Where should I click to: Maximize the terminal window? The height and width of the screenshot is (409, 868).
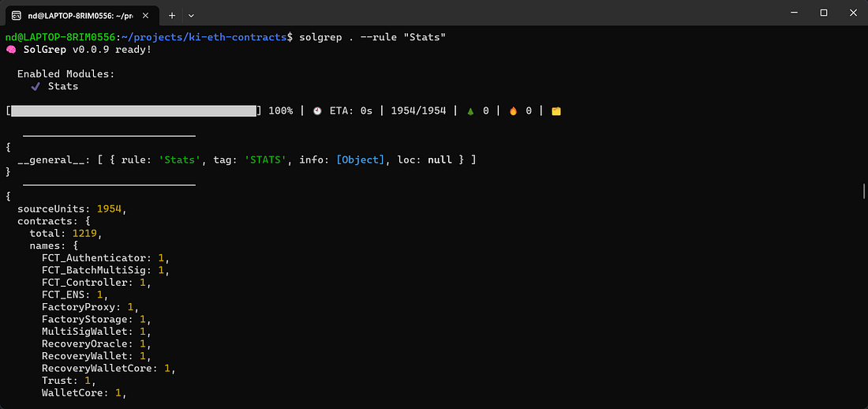[x=823, y=13]
